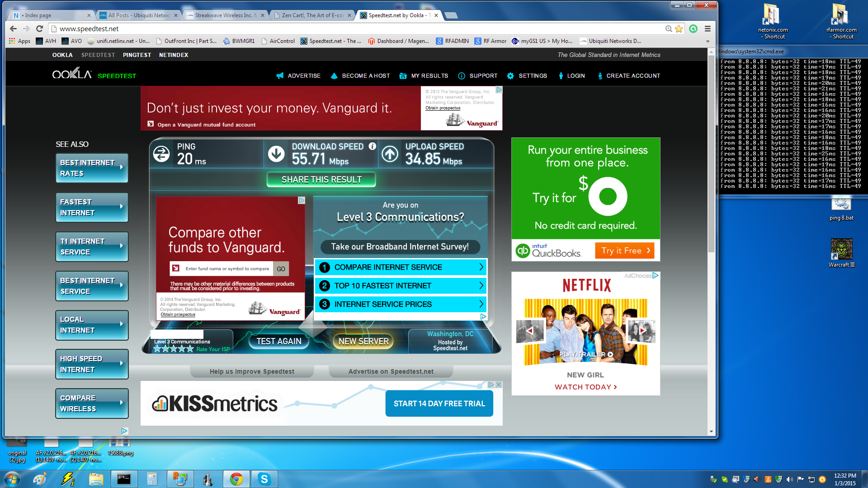Switch to the Index page tab
Viewport: 868px width, 488px height.
(x=51, y=15)
